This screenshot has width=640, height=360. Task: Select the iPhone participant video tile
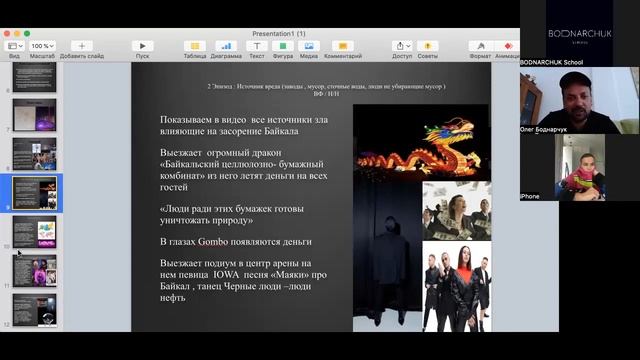point(580,167)
